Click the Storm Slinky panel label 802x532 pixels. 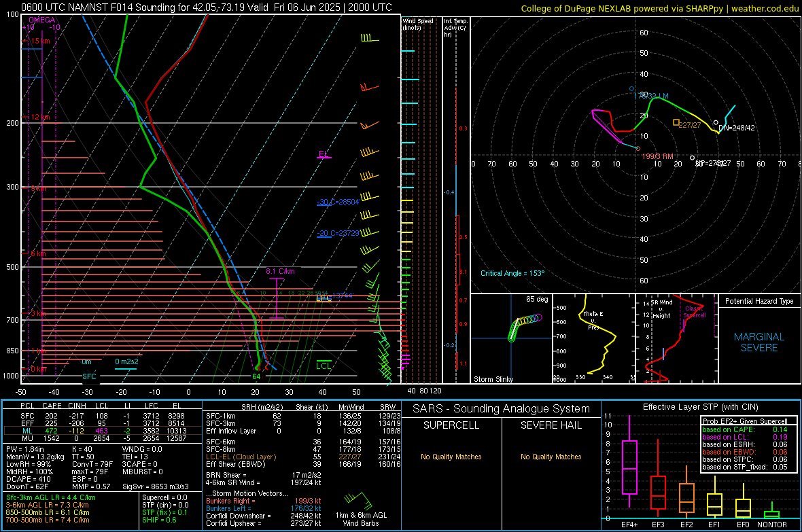point(493,379)
